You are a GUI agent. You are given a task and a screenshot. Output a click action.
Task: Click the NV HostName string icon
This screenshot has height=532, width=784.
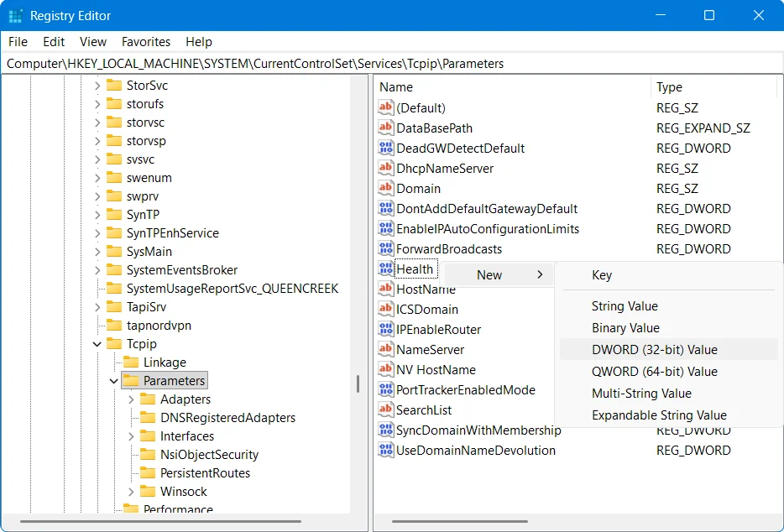pyautogui.click(x=385, y=369)
